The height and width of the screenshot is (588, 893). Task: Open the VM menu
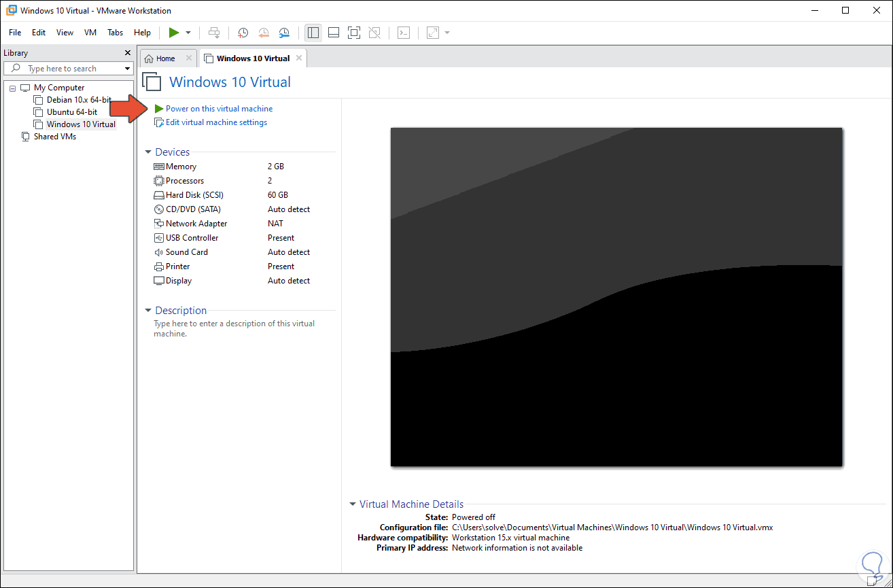pos(90,33)
